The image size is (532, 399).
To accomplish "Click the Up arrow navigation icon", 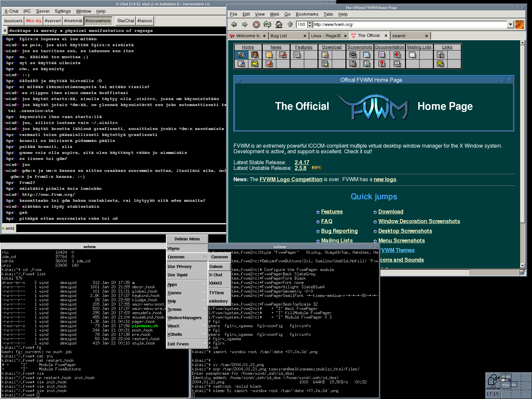I will (x=290, y=25).
